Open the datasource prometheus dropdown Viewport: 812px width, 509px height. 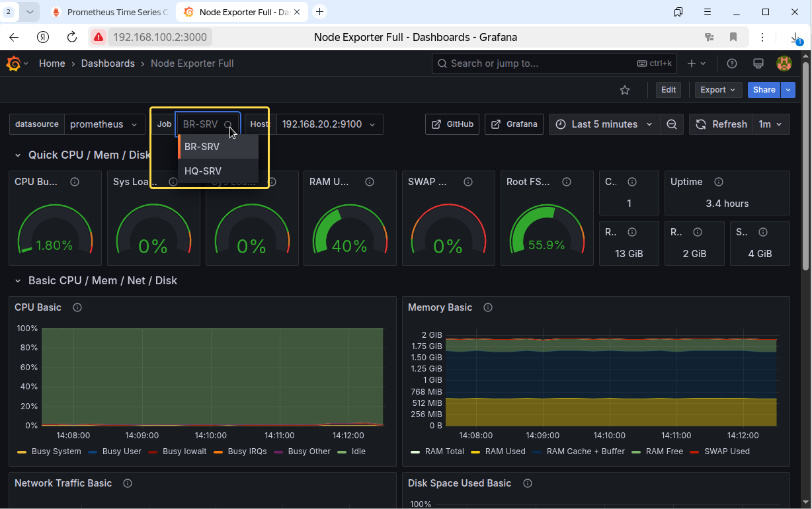104,124
